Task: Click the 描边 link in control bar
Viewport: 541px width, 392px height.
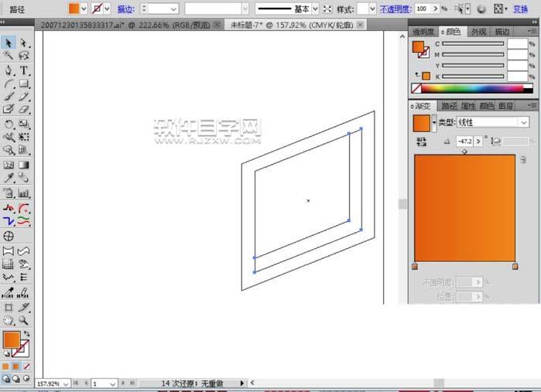Action: pos(125,9)
